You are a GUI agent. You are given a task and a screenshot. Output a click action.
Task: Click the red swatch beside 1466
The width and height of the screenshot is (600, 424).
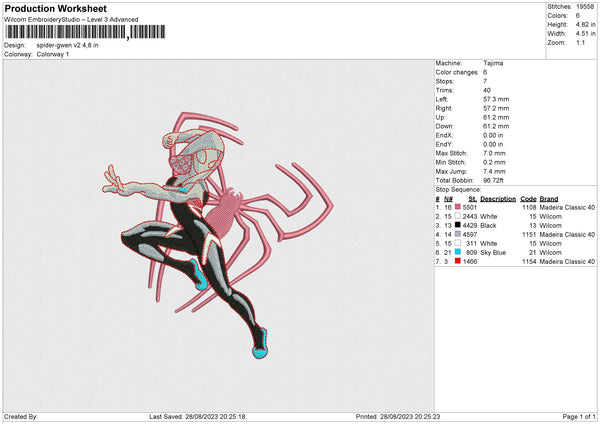click(x=458, y=261)
